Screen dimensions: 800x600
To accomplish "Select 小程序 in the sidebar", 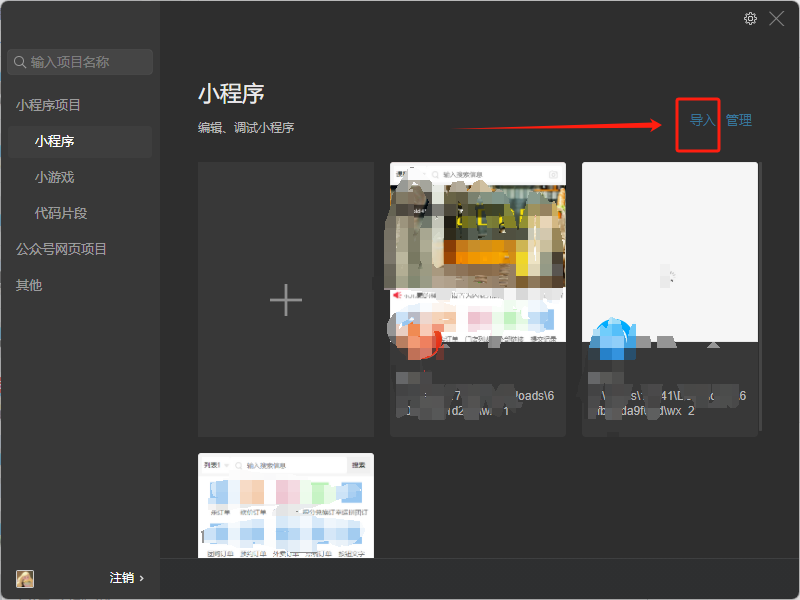I will (54, 141).
